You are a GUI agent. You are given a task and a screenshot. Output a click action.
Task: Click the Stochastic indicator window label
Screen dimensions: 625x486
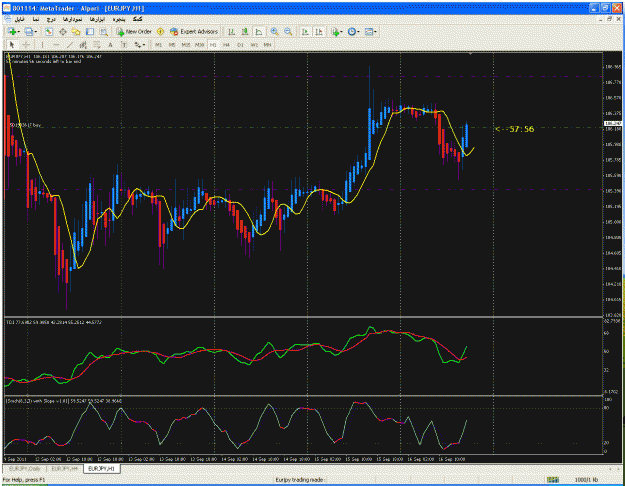tap(63, 401)
